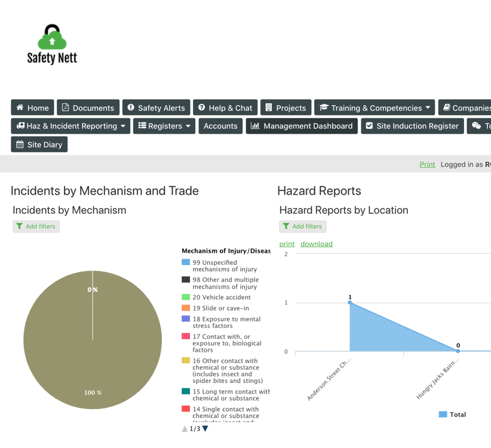Click the Documents PDF file icon
This screenshot has width=491, height=448.
(66, 108)
